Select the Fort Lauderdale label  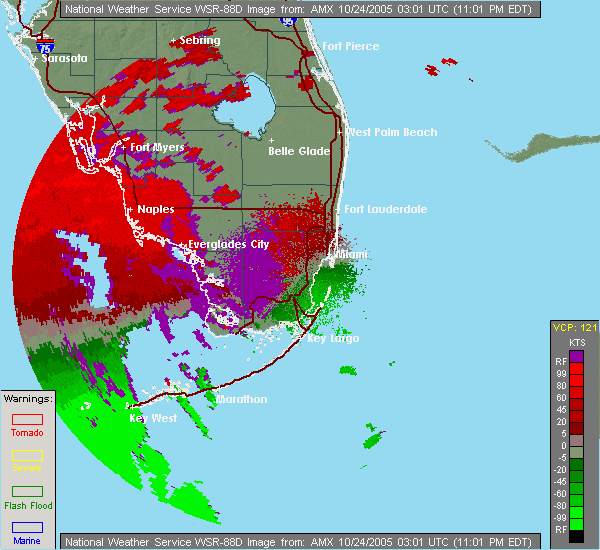tap(385, 209)
